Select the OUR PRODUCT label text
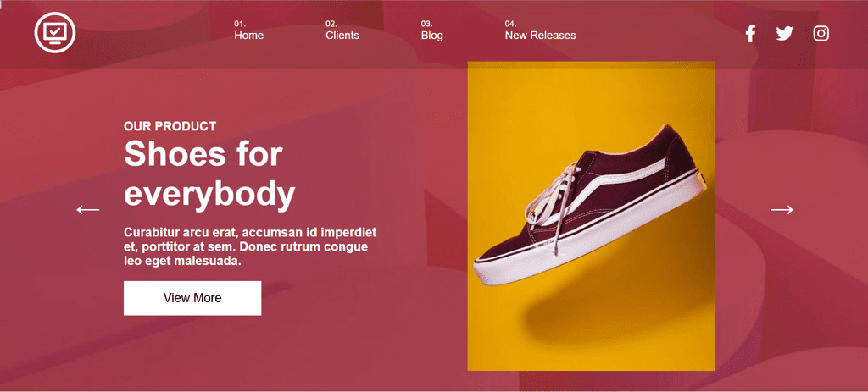Viewport: 868px width, 392px height. [x=170, y=126]
